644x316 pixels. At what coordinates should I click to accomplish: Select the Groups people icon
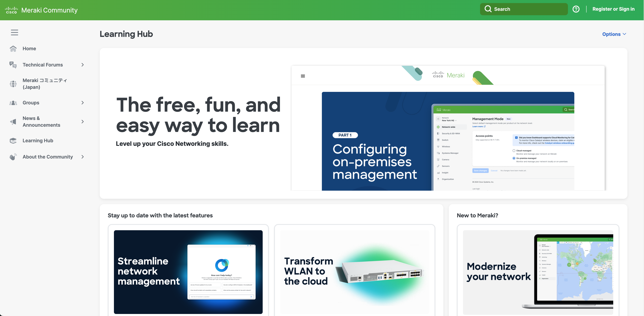tap(13, 103)
